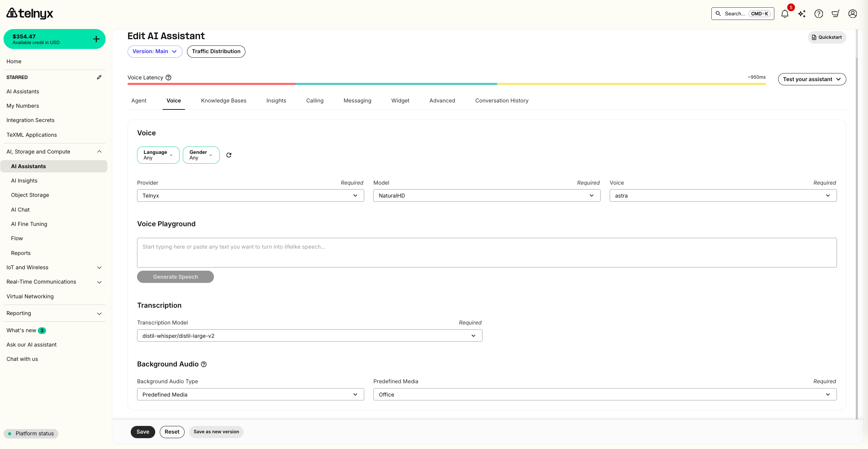The height and width of the screenshot is (449, 868).
Task: Open the shopping cart icon
Action: point(835,14)
